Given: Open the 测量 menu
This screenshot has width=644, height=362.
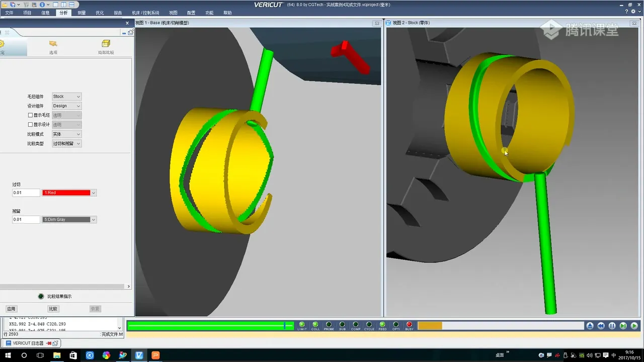Looking at the screenshot, I should (x=82, y=13).
